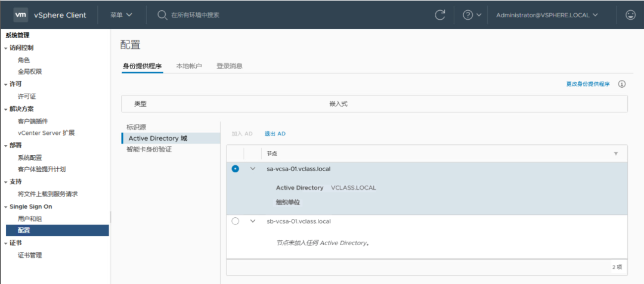Click the VMware vm logo icon

click(x=21, y=15)
